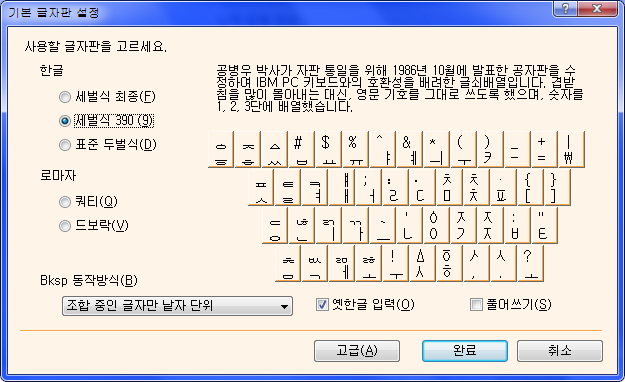Click the 한글 group heading
Screen dimensions: 625x382
click(x=51, y=71)
